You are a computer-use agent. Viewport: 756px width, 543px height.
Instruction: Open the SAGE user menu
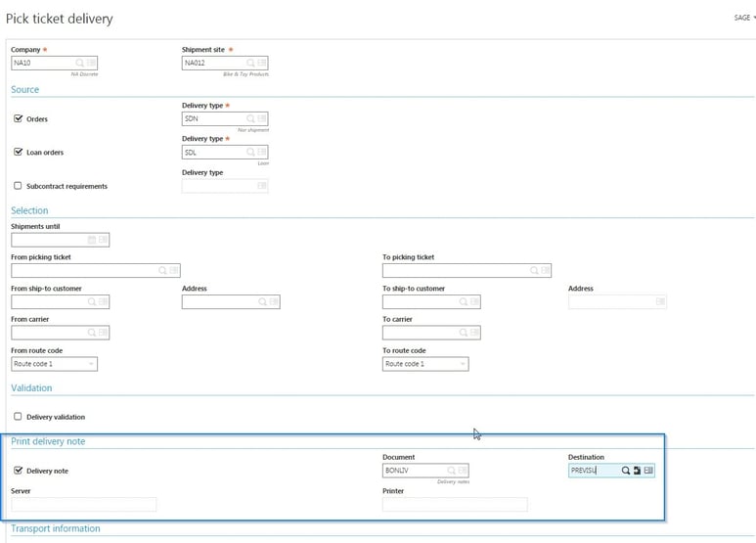[x=743, y=18]
